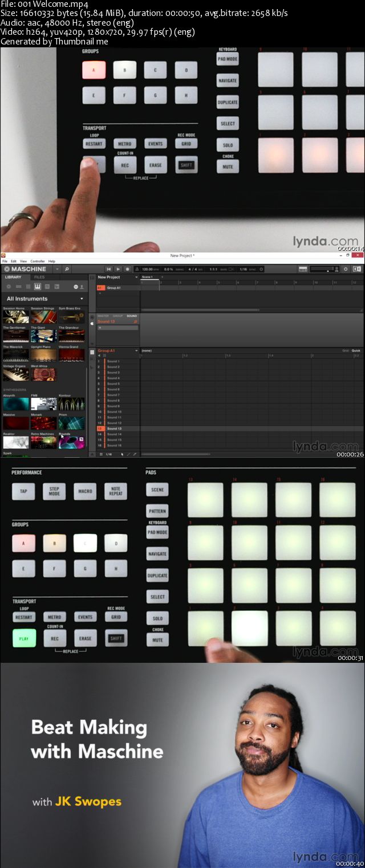Select the Session Horns instrument thumbnail

(x=15, y=317)
